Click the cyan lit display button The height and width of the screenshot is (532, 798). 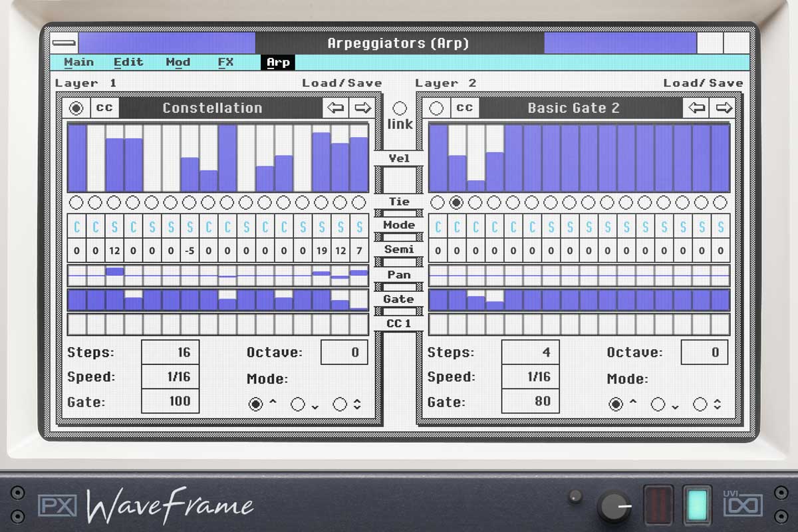coord(697,505)
